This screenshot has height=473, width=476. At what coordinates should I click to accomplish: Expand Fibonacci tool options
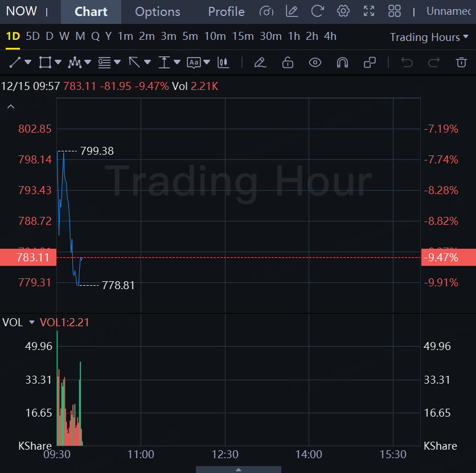click(x=117, y=63)
